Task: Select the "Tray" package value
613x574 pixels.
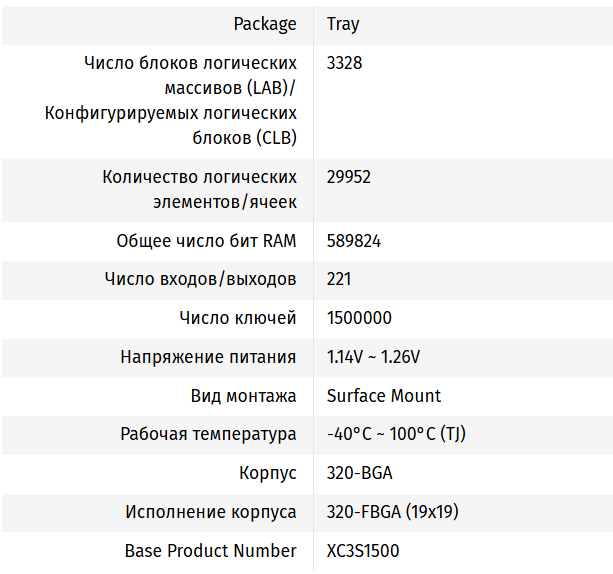Action: click(x=343, y=23)
